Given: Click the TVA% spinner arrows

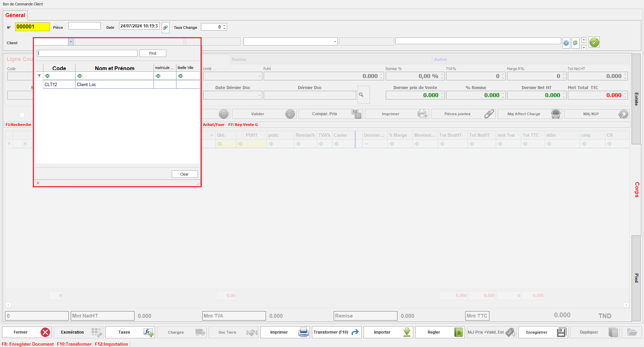Looking at the screenshot, I should point(503,76).
